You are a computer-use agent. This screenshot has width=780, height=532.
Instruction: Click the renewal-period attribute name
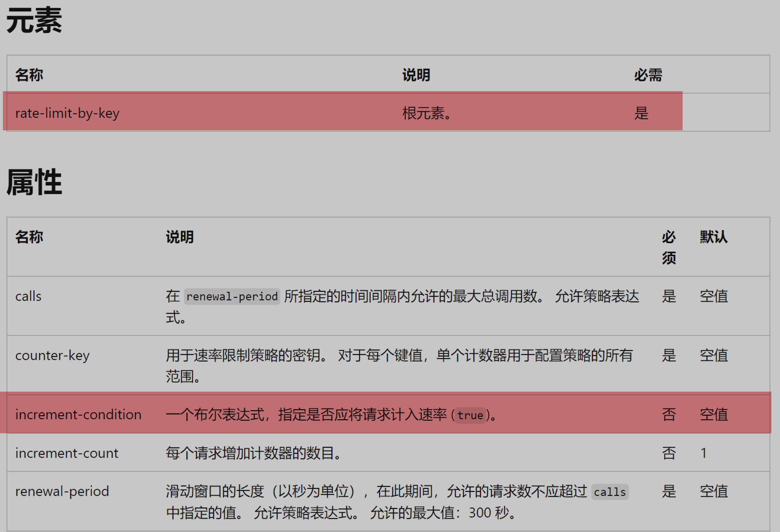62,491
